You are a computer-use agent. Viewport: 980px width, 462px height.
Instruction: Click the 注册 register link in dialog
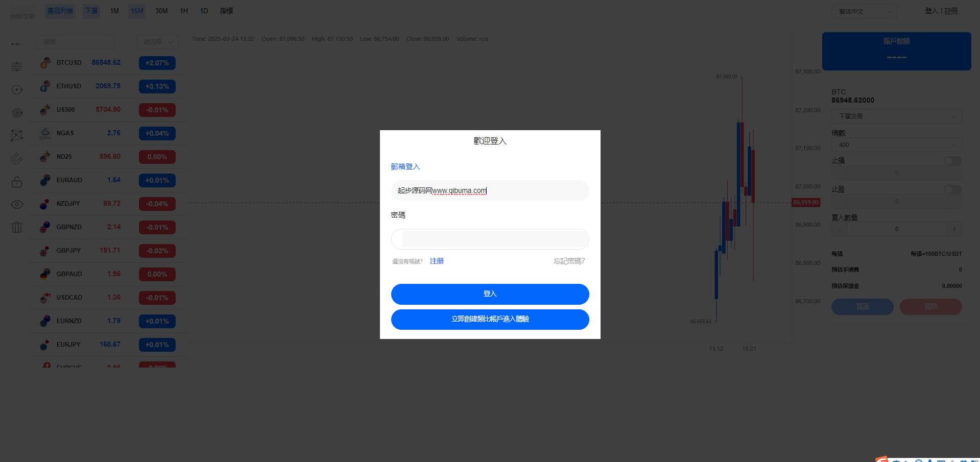(437, 261)
